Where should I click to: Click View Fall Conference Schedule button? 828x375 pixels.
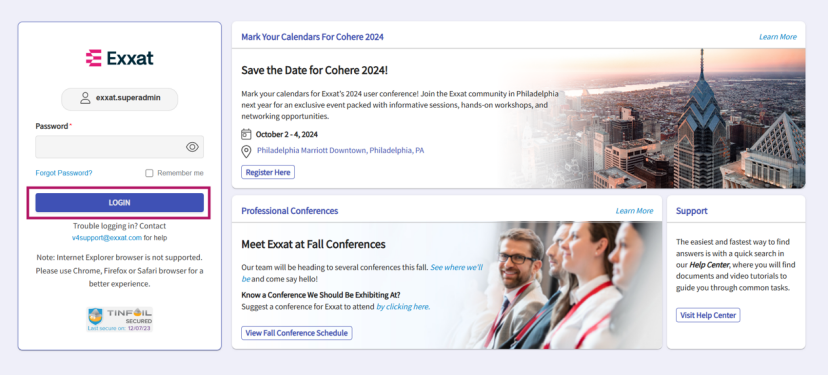(297, 333)
